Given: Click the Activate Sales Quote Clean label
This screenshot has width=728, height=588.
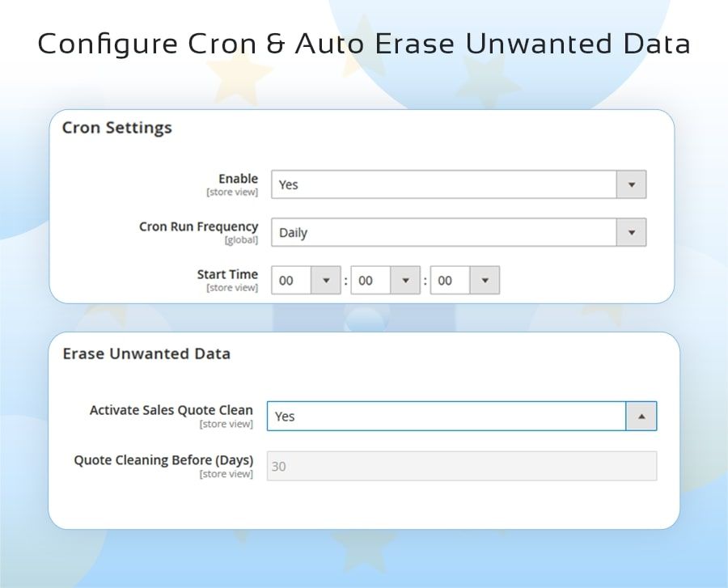Looking at the screenshot, I should tap(171, 410).
